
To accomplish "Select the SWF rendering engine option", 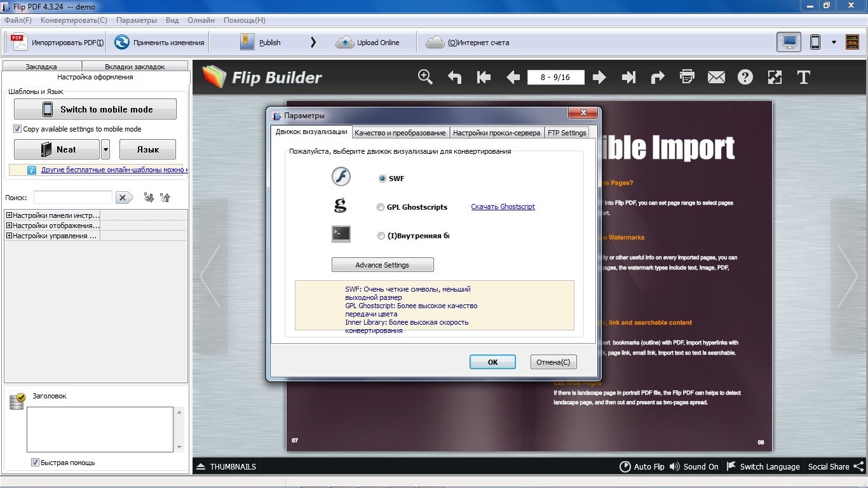I will [383, 179].
